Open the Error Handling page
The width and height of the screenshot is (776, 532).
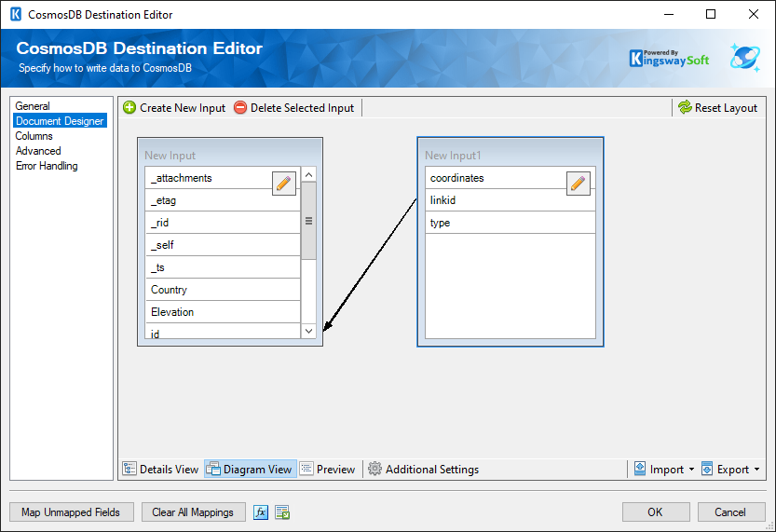pyautogui.click(x=47, y=166)
